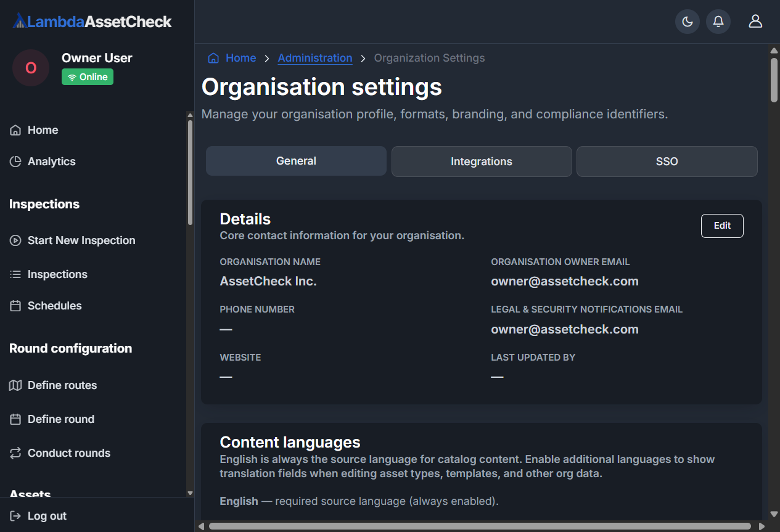The height and width of the screenshot is (532, 780).
Task: Switch to the Integrations tab
Action: pos(482,162)
